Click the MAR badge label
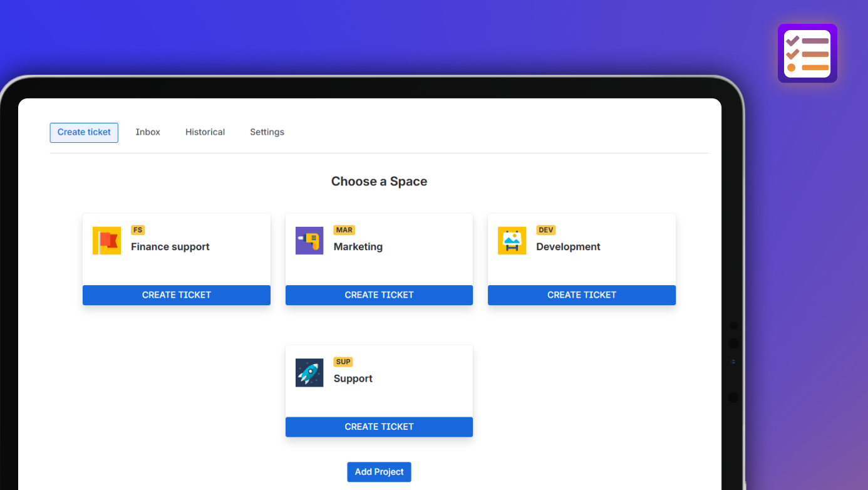Viewport: 868px width, 490px height. pos(344,230)
